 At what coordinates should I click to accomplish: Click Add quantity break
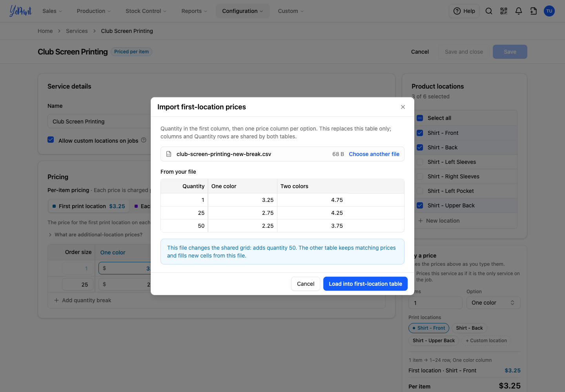click(82, 300)
